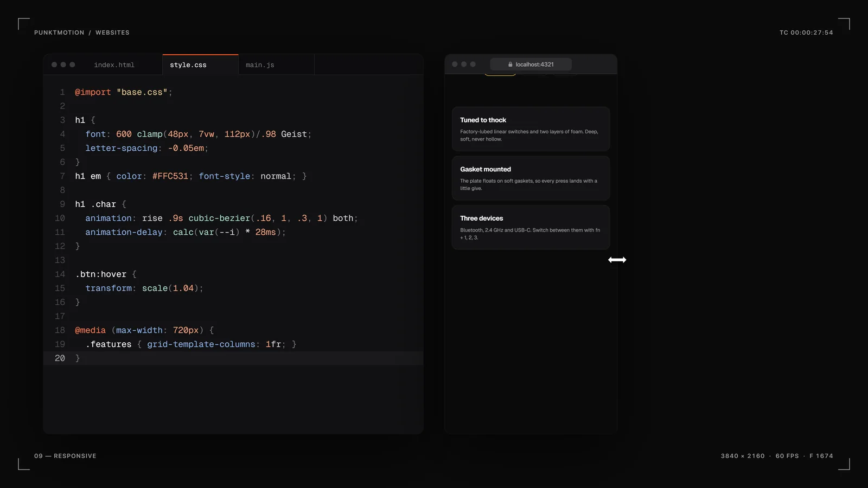
Task: Click the 'WEBSITES' header label
Action: coord(112,33)
